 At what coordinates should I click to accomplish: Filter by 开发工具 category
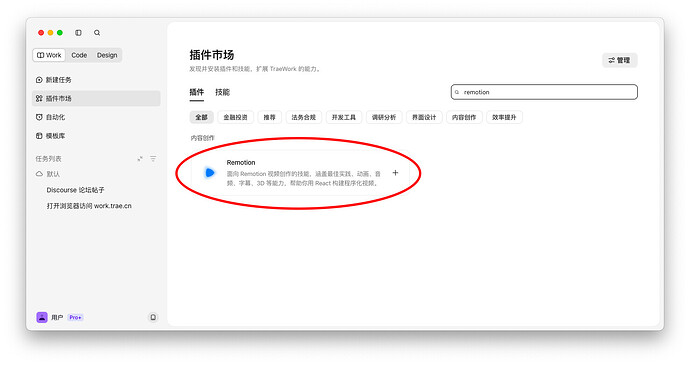coord(344,117)
